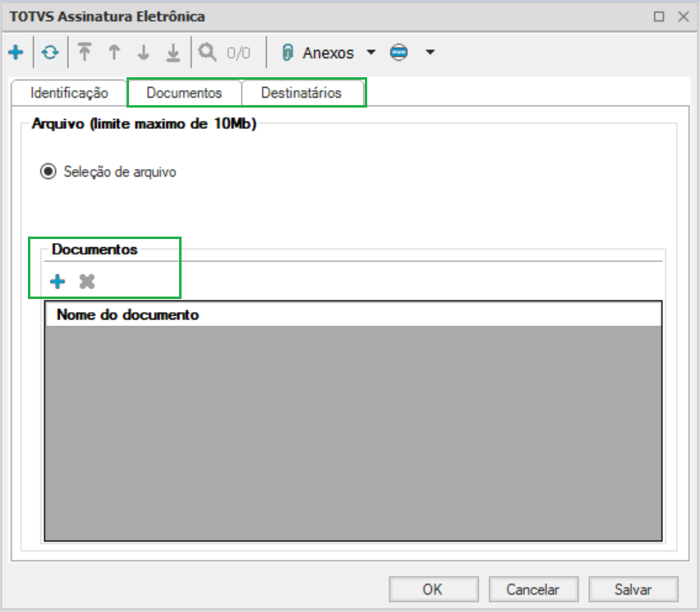Open dropdown arrow next to globe icon
The height and width of the screenshot is (612, 700).
[430, 53]
